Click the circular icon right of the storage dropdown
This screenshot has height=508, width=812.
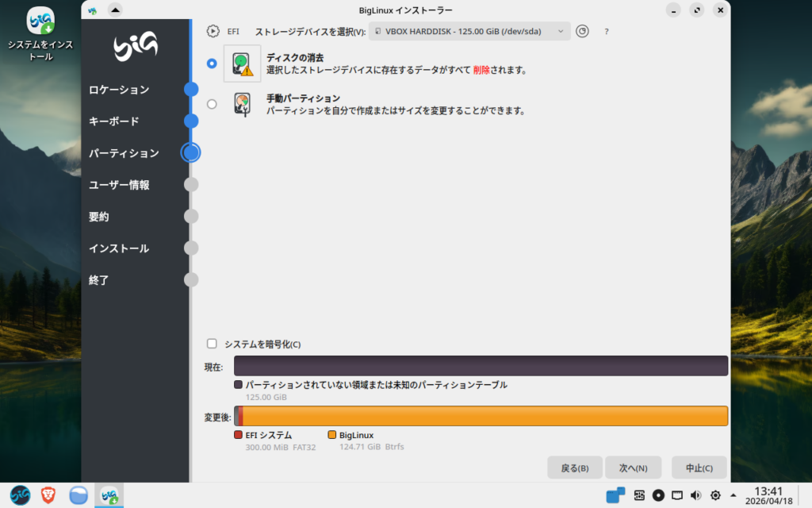(x=583, y=32)
